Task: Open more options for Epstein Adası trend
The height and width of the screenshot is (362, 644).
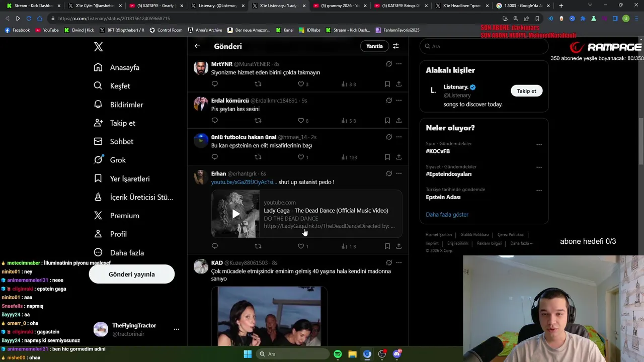Action: [539, 191]
